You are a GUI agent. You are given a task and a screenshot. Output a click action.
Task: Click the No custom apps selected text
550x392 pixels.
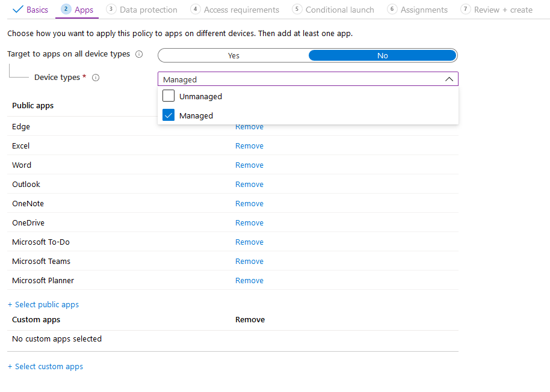coord(57,339)
